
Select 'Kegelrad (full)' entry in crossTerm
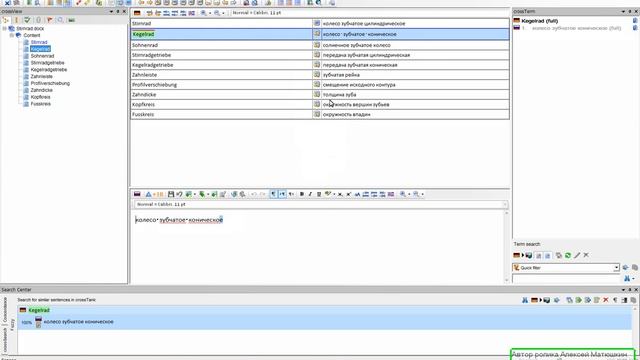pos(539,21)
